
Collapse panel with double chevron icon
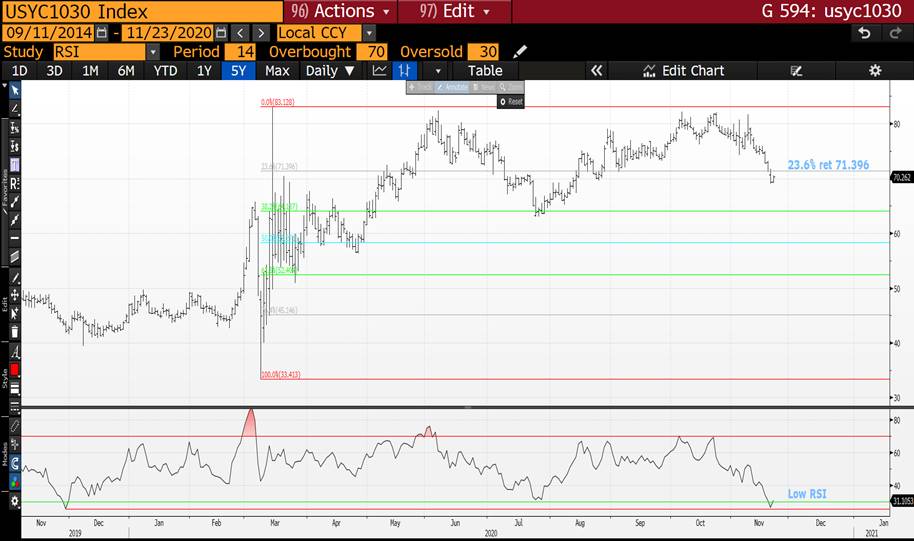click(597, 71)
